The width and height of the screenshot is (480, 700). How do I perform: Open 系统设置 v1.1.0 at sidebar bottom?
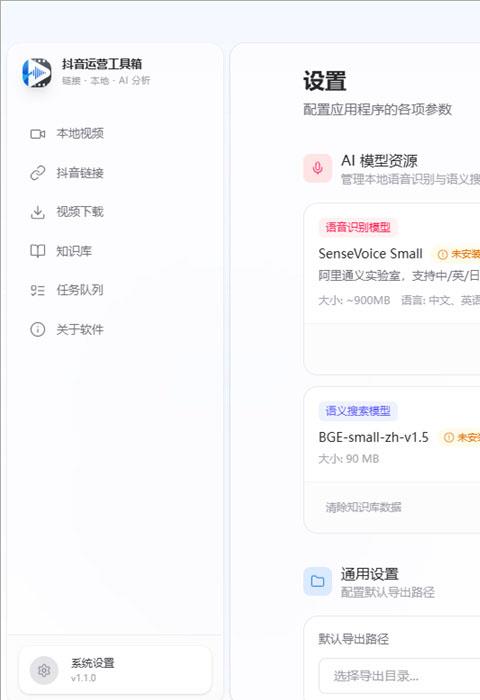point(115,671)
